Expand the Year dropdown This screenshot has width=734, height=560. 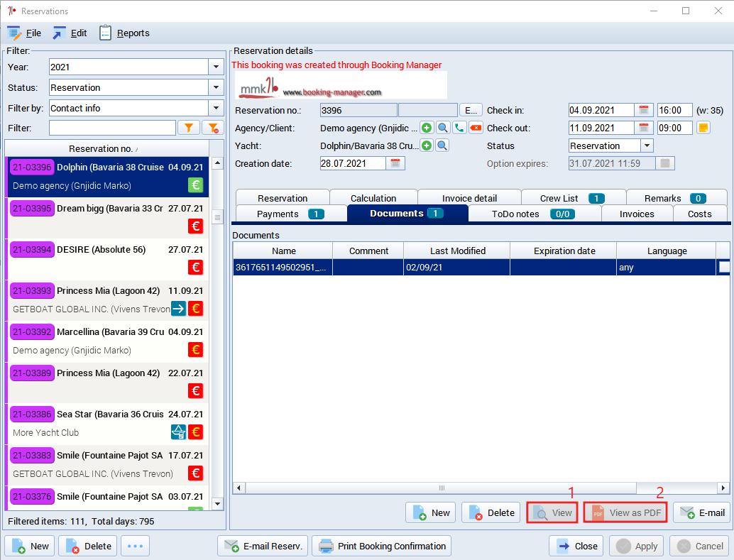[x=216, y=67]
